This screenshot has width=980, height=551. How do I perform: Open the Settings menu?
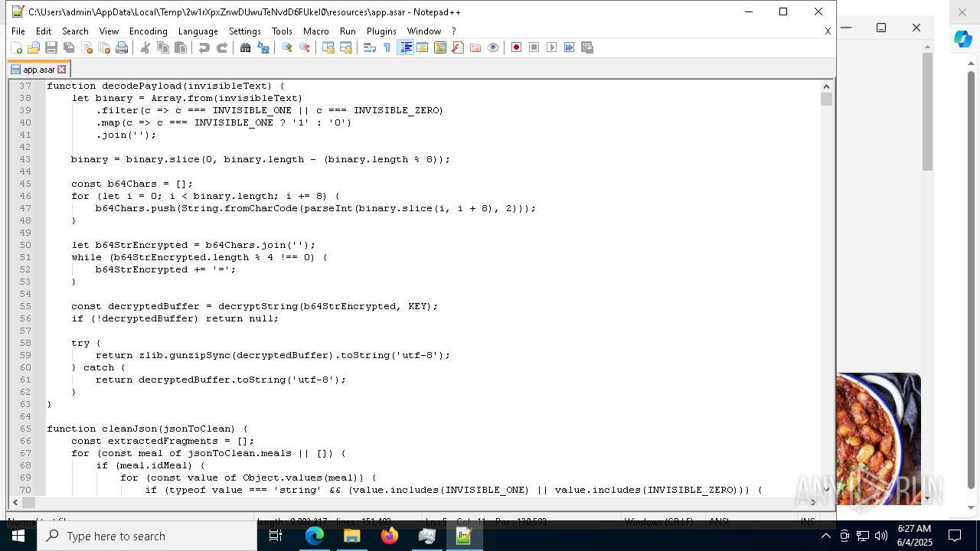point(245,31)
